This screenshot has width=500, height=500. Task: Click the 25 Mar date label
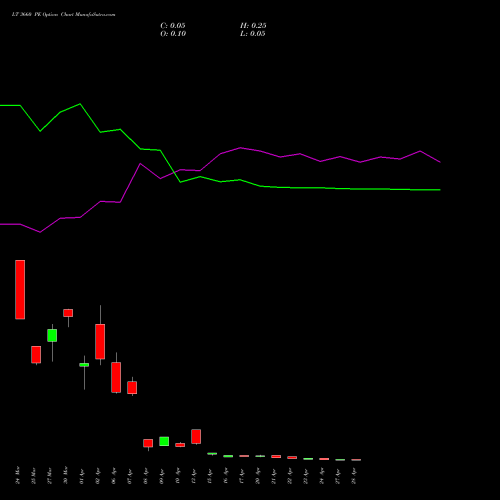[x=34, y=475]
